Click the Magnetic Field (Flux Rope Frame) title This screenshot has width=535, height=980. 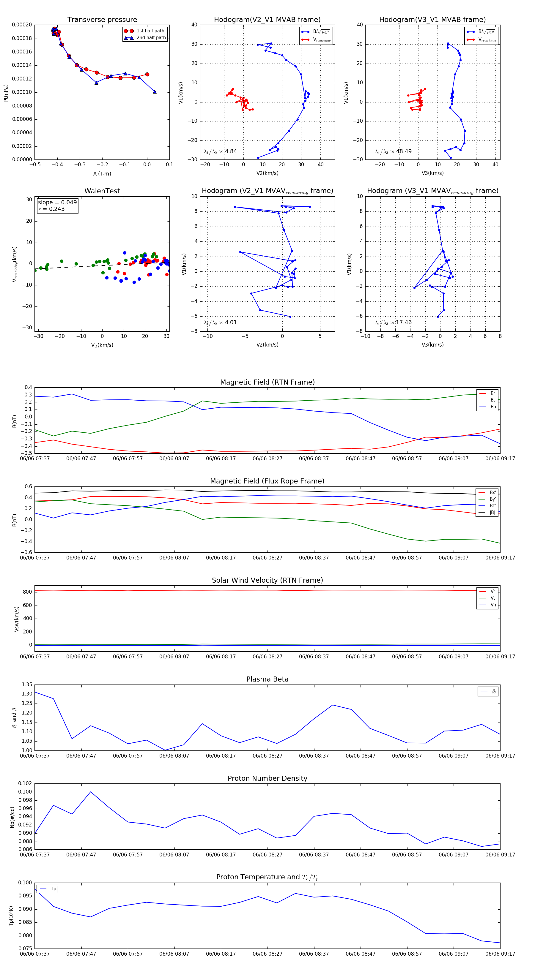point(267,481)
